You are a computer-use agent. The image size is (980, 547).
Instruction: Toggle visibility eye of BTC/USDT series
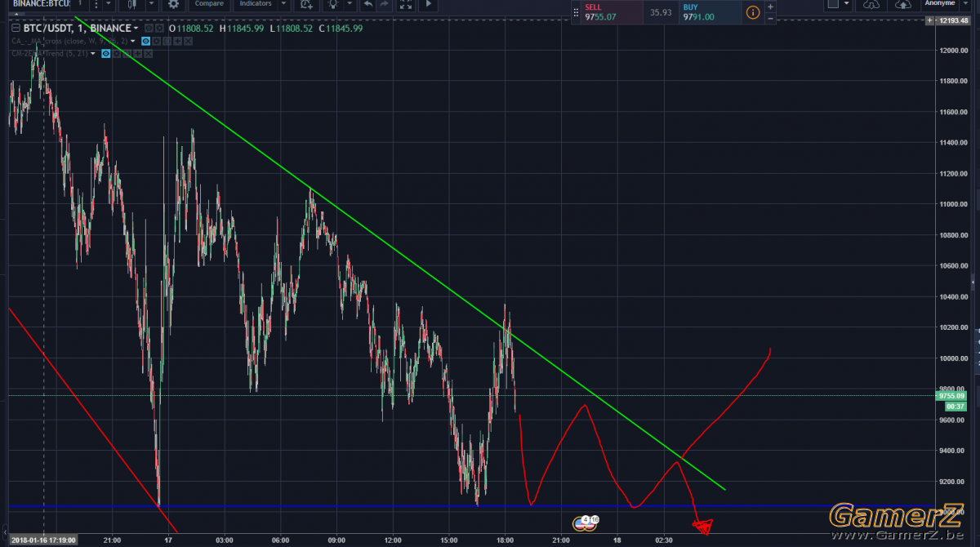pos(149,28)
